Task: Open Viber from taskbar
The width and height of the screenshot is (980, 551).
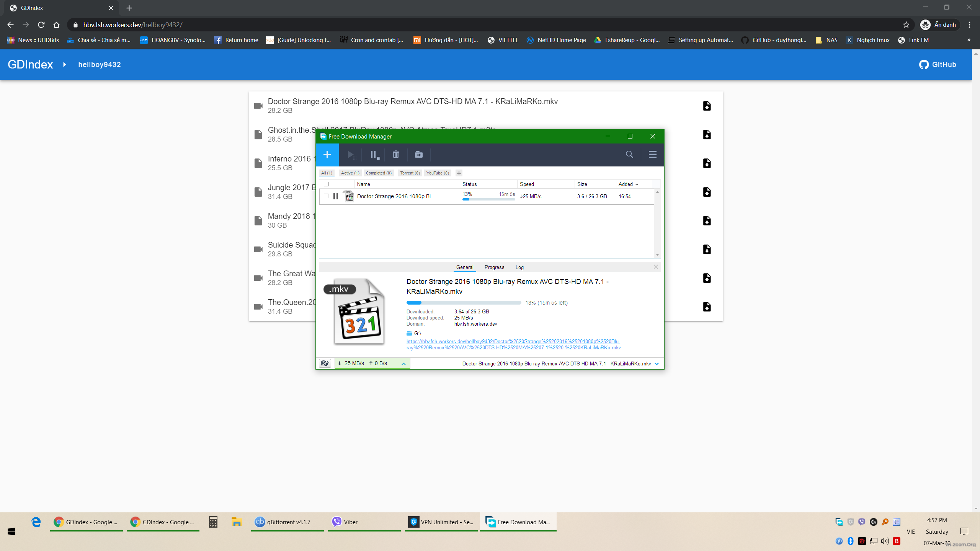Action: (x=364, y=522)
